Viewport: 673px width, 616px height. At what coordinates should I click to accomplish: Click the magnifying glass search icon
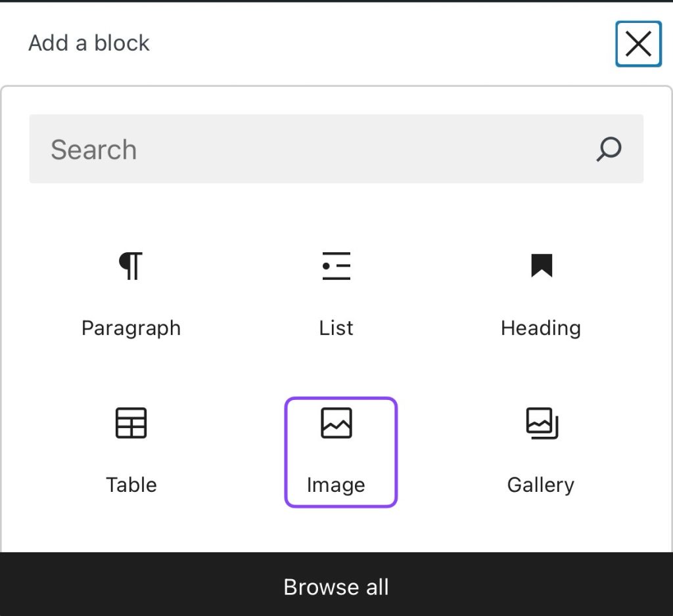609,149
